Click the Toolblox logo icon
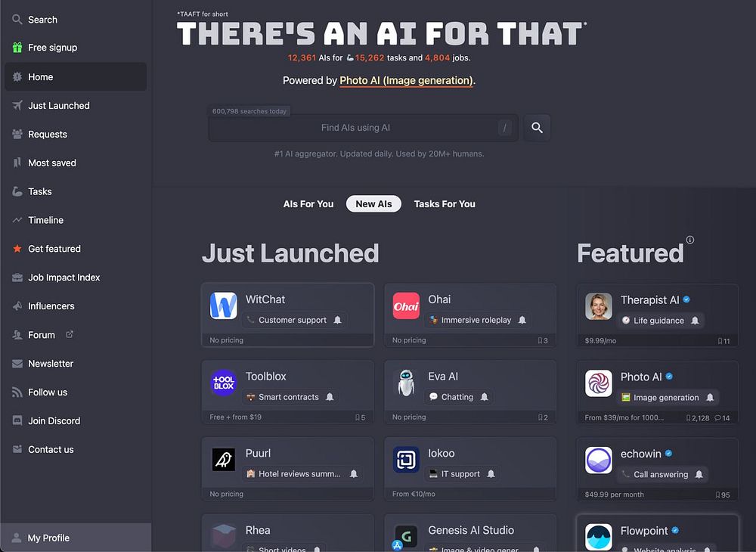This screenshot has height=552, width=756. click(x=223, y=383)
